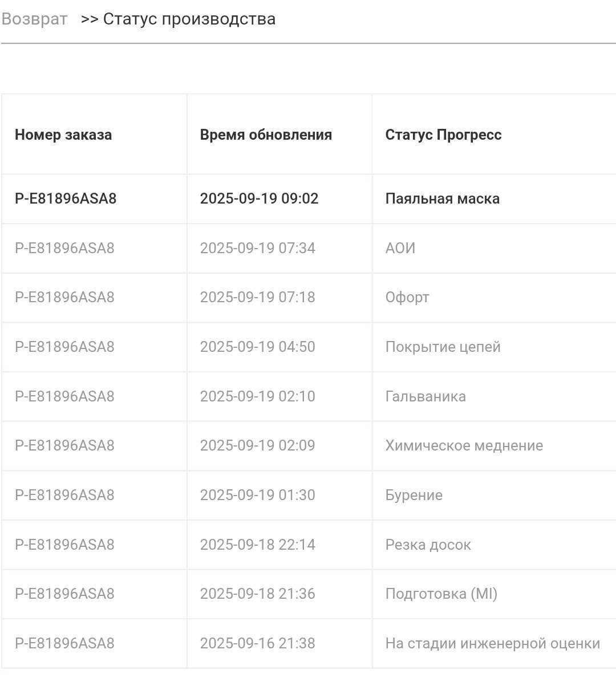Go back via the Возврат link
This screenshot has width=616, height=690.
click(34, 19)
